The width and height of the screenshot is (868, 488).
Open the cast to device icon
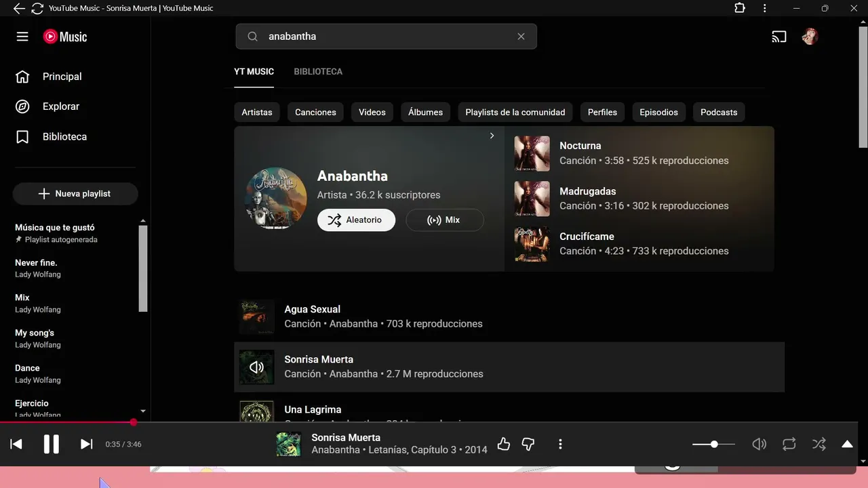pos(779,37)
